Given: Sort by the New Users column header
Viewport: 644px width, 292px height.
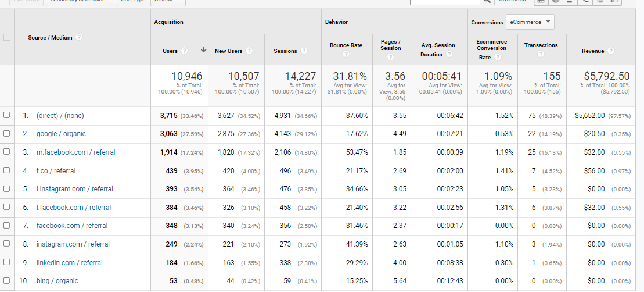Looking at the screenshot, I should (x=228, y=51).
